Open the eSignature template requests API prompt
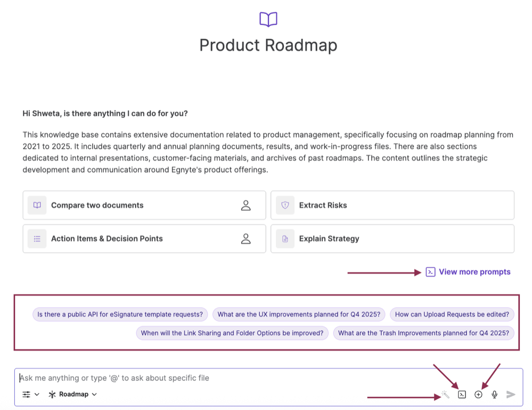 pyautogui.click(x=120, y=314)
